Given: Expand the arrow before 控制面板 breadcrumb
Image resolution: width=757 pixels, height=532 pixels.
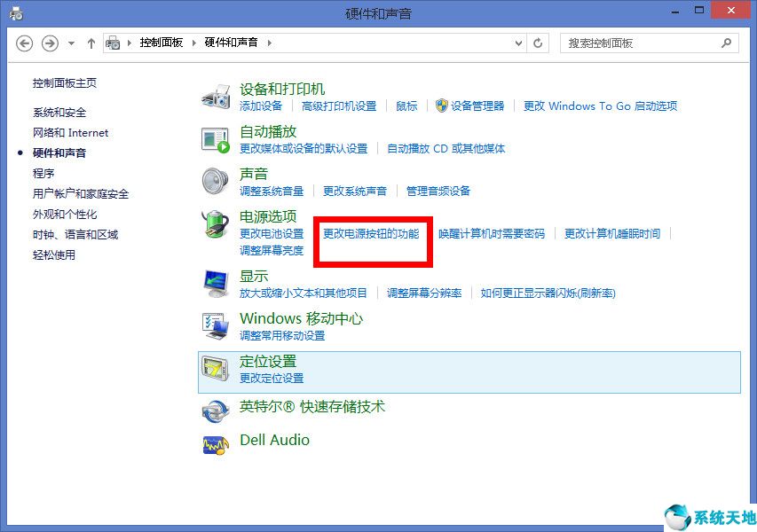Looking at the screenshot, I should pyautogui.click(x=129, y=43).
